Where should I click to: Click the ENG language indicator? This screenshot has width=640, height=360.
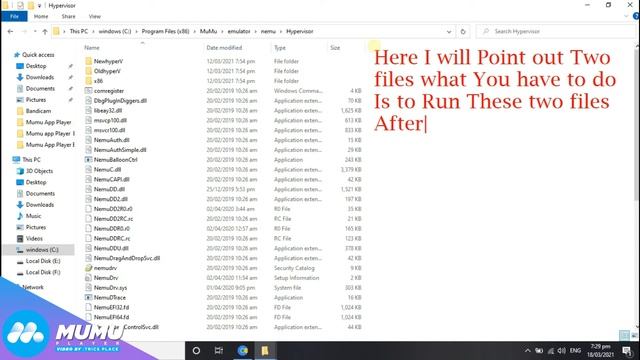[x=575, y=351]
